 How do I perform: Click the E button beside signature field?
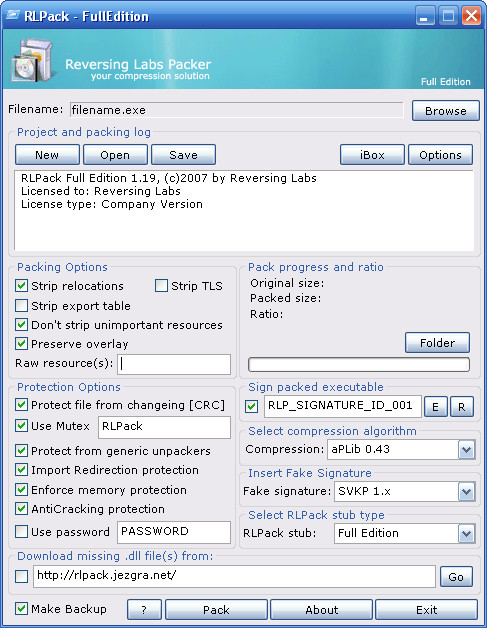[x=435, y=407]
